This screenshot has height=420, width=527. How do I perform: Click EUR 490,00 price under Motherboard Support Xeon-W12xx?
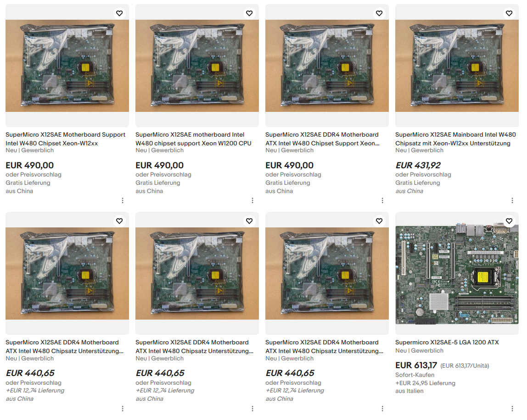coord(29,165)
